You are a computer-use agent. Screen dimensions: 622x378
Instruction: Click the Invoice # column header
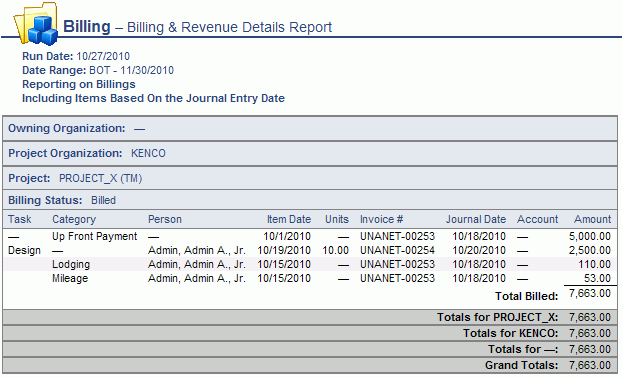pyautogui.click(x=381, y=219)
